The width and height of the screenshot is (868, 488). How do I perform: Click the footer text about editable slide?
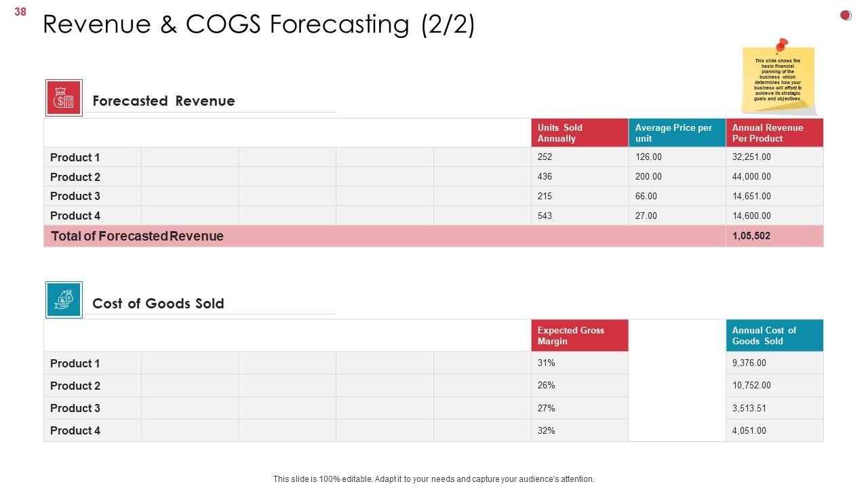click(x=433, y=479)
